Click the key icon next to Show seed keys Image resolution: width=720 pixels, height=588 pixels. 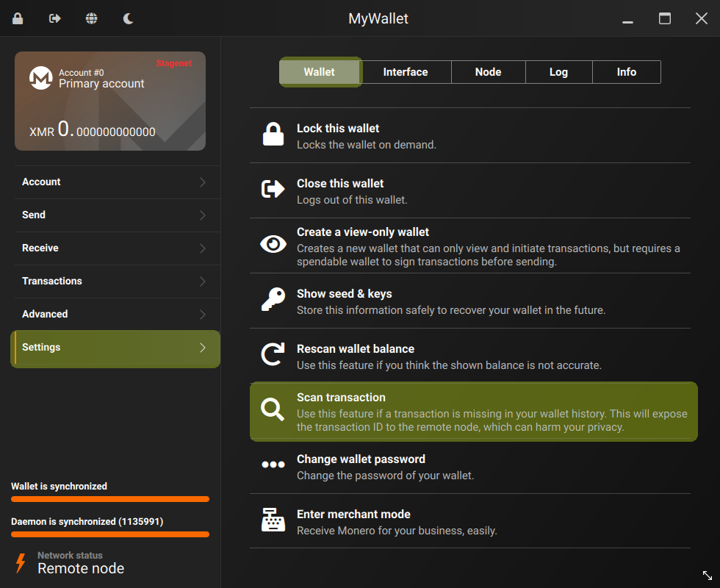[273, 300]
